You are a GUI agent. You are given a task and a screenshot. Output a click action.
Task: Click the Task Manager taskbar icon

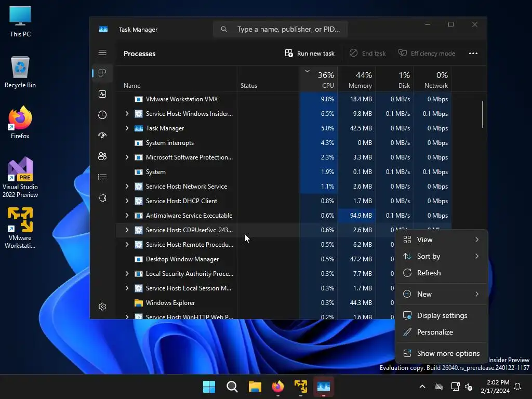click(x=323, y=387)
